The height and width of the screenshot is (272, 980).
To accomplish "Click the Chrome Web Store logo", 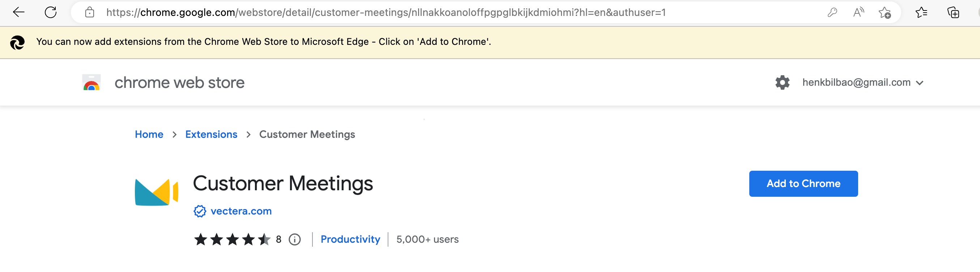I will [x=91, y=82].
